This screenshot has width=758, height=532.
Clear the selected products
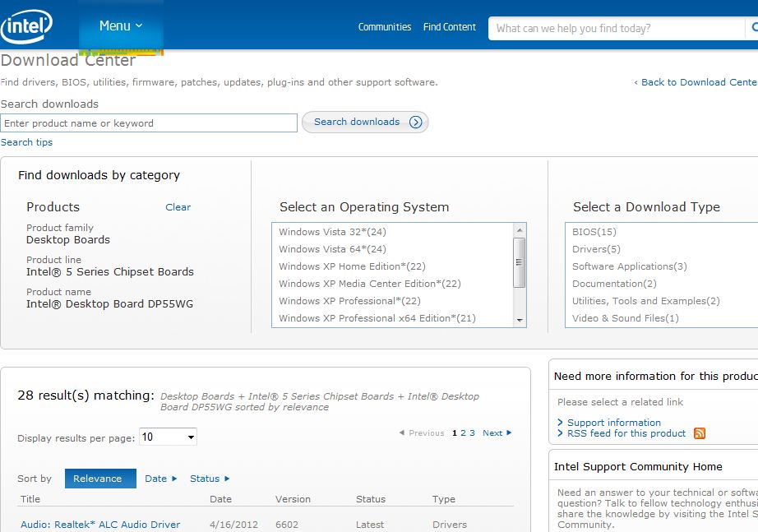178,207
